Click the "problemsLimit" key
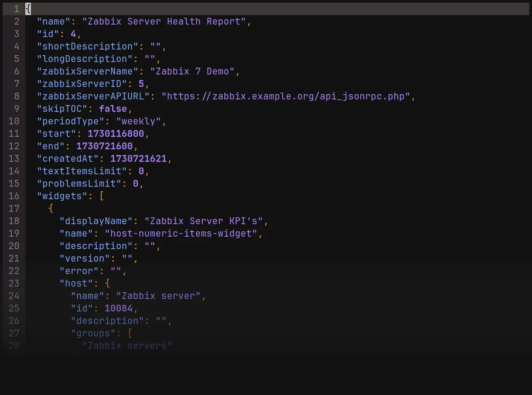Image resolution: width=532 pixels, height=395 pixels. 79,184
